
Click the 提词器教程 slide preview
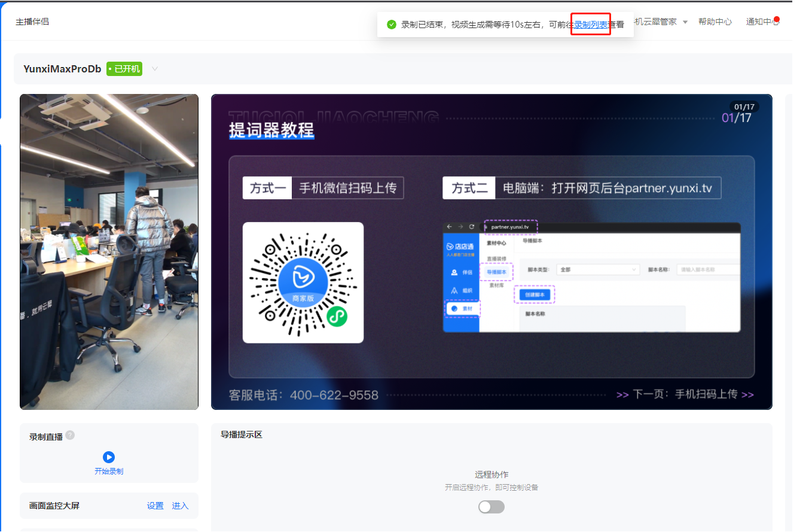tap(492, 252)
